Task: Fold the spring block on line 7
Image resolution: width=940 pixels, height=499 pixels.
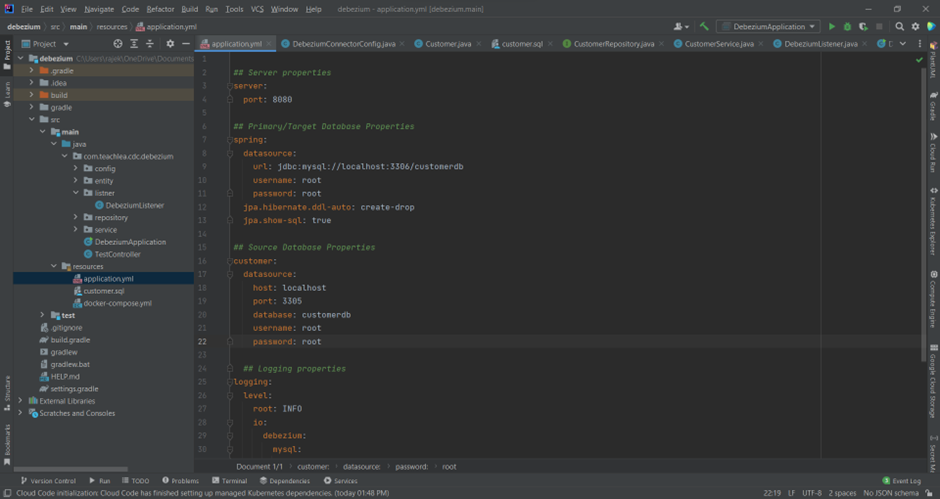Action: 230,140
